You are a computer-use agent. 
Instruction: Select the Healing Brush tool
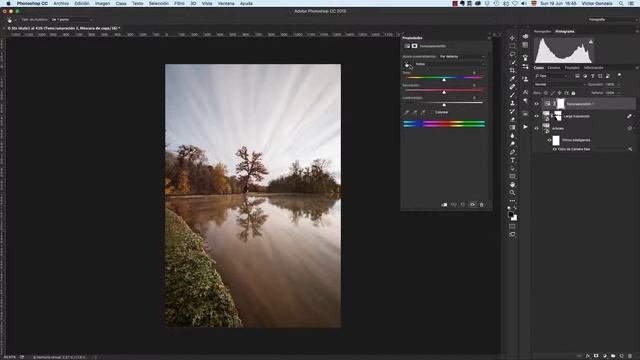pos(512,87)
